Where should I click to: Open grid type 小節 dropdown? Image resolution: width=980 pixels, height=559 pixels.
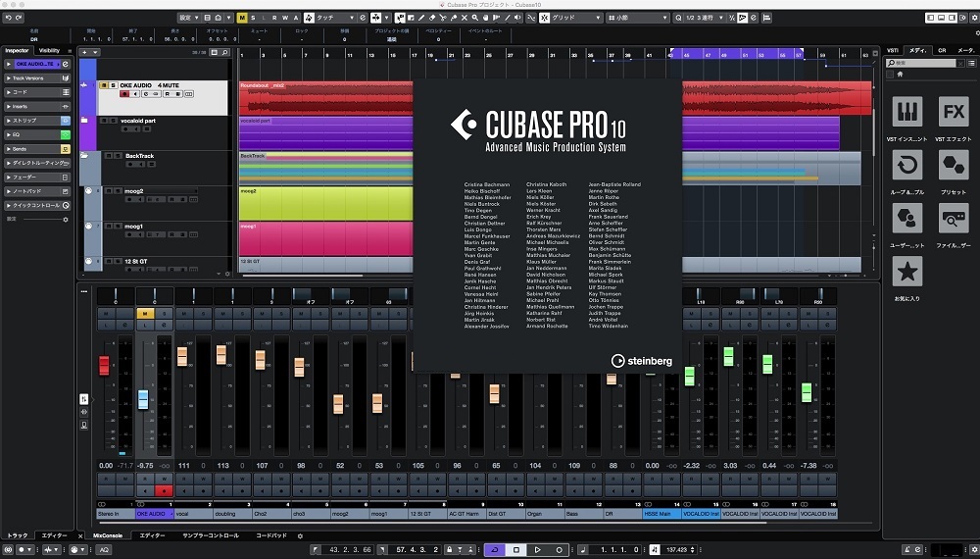click(638, 18)
